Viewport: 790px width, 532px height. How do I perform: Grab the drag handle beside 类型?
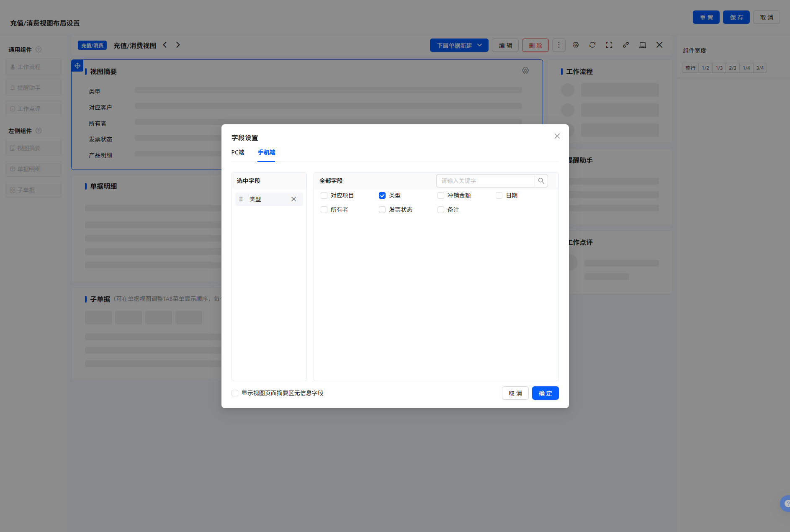(x=241, y=199)
